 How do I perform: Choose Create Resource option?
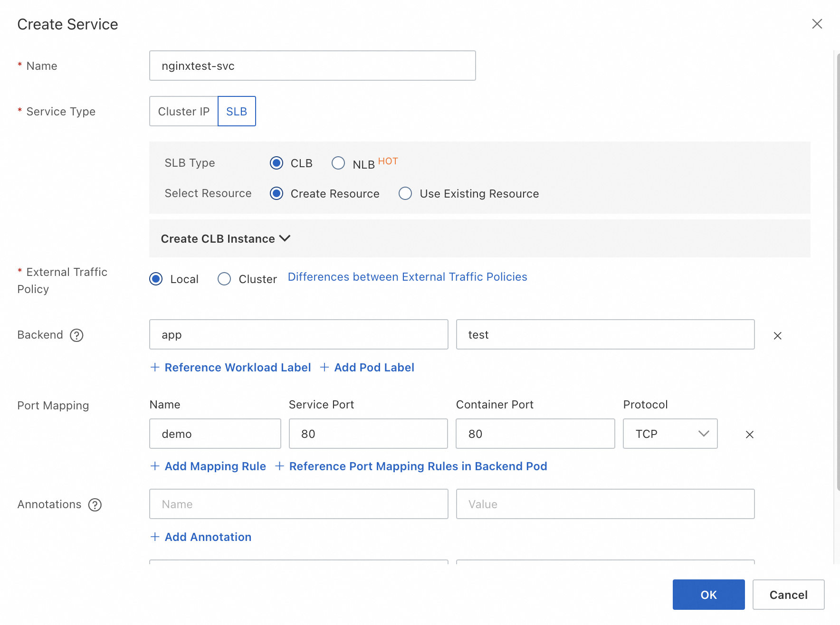point(277,194)
